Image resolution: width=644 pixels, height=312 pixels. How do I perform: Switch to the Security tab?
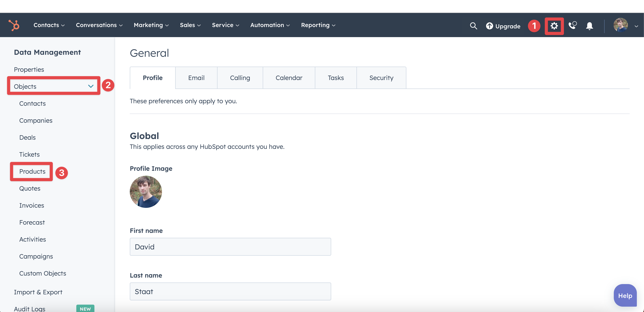[381, 78]
